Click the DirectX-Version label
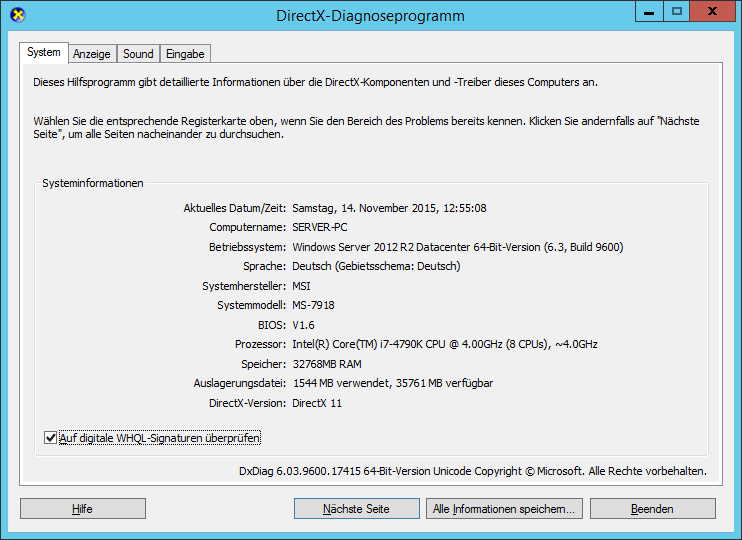Image resolution: width=742 pixels, height=540 pixels. click(247, 403)
